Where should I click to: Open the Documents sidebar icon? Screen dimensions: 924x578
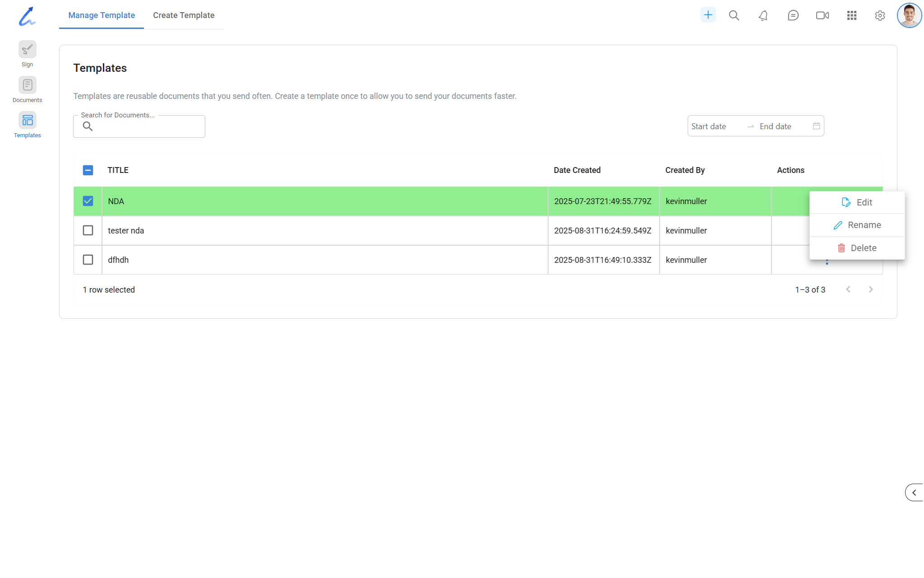pos(27,85)
